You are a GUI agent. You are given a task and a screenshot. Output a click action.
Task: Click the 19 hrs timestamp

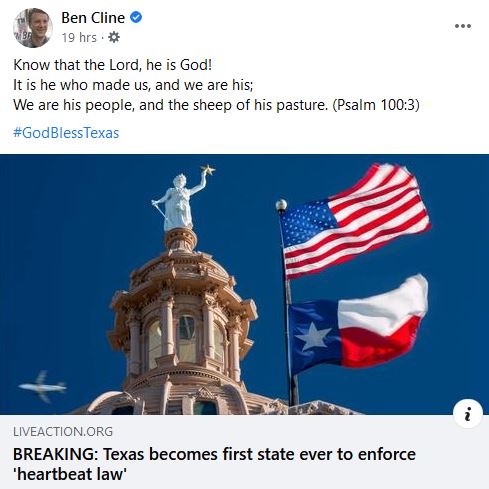[79, 37]
